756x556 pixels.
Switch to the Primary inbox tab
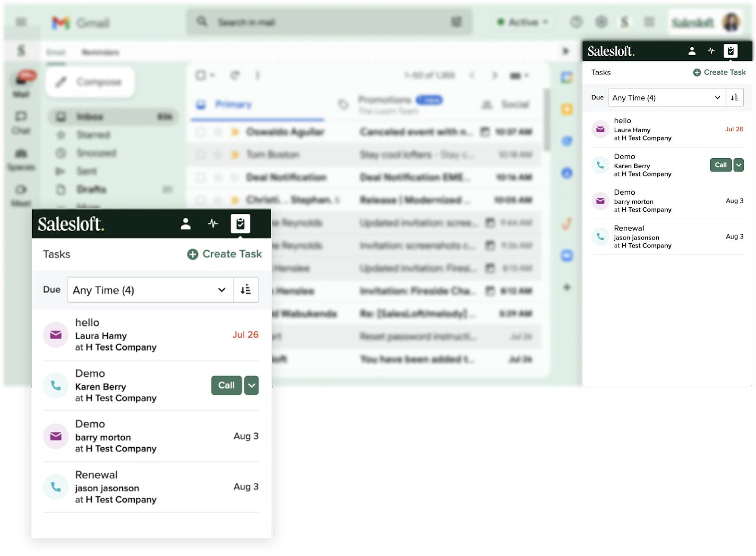[233, 104]
